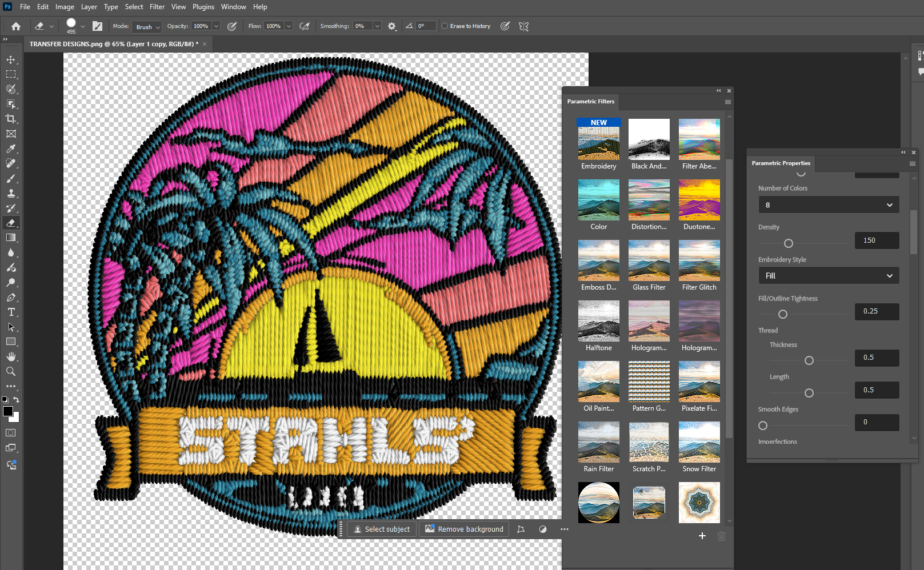
Task: Open smoothing options gear icon
Action: [x=392, y=26]
